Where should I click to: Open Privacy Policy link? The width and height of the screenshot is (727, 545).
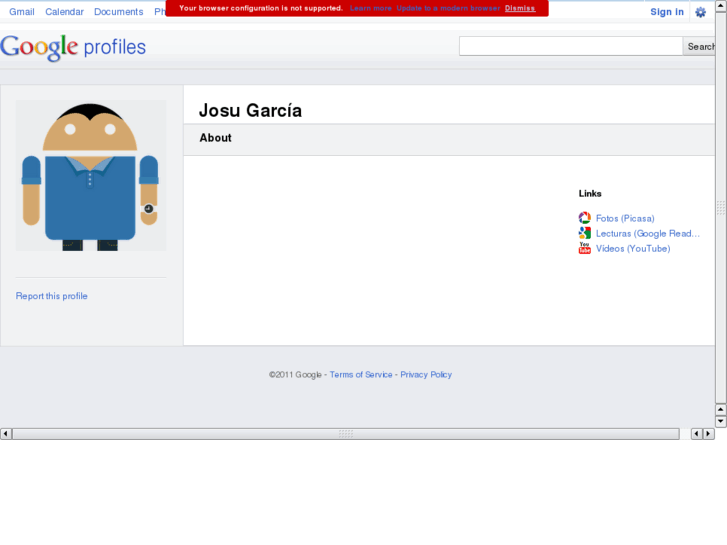(x=426, y=375)
